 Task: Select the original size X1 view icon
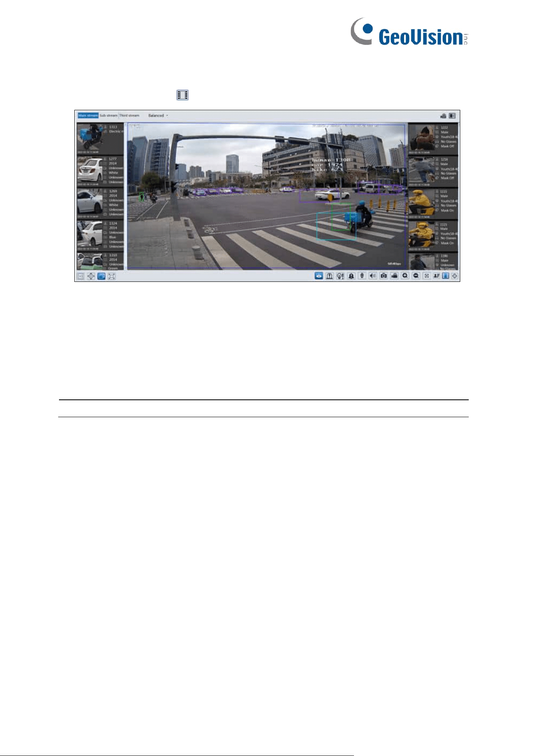81,276
